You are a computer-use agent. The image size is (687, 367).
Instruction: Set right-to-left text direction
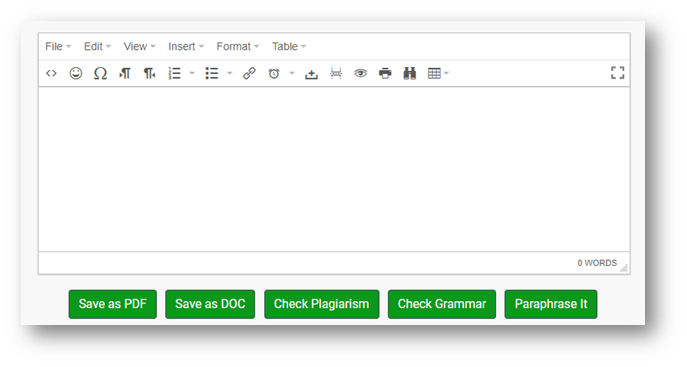coord(149,73)
